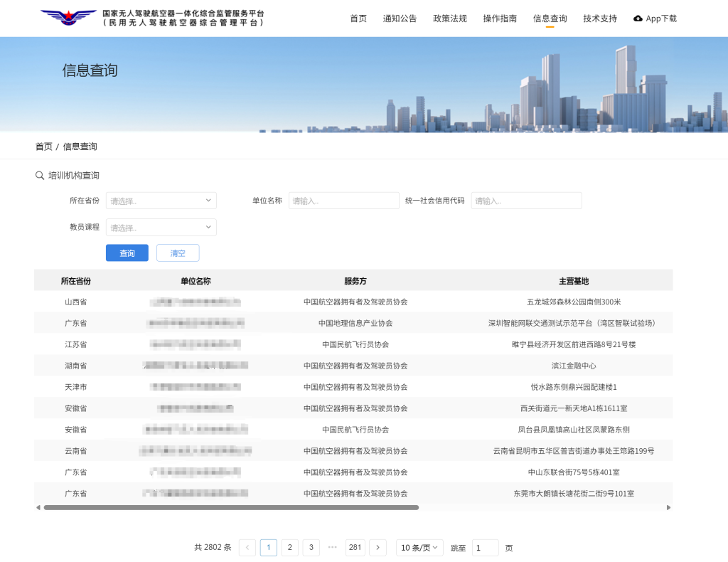
Task: Click the table's scroll left arrow
Action: [38, 508]
